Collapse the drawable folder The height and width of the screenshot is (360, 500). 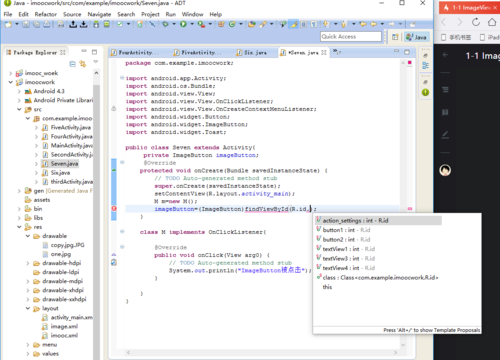click(x=28, y=236)
